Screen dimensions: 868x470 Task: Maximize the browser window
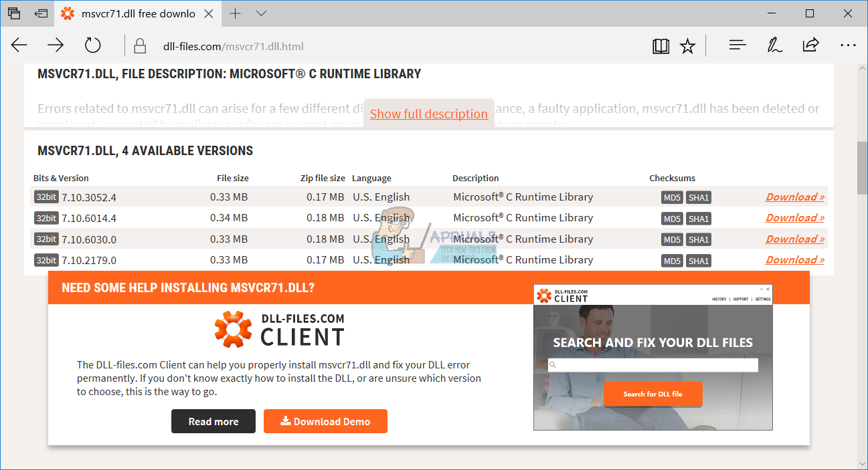810,13
